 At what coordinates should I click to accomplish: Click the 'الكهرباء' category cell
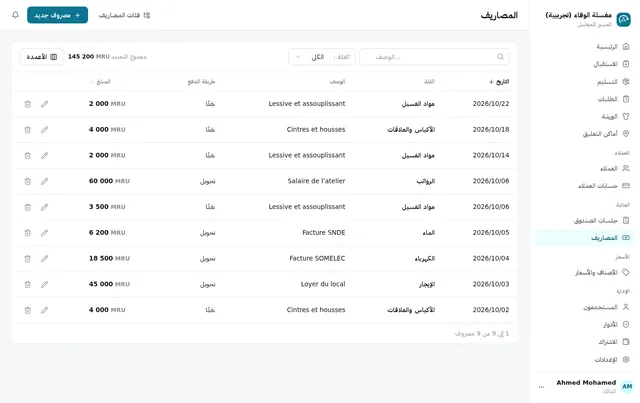[x=425, y=258]
